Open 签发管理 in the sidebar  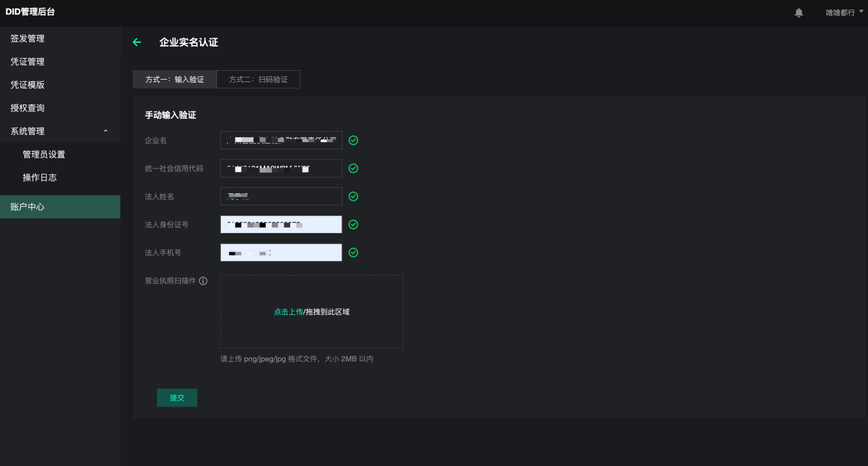point(27,39)
